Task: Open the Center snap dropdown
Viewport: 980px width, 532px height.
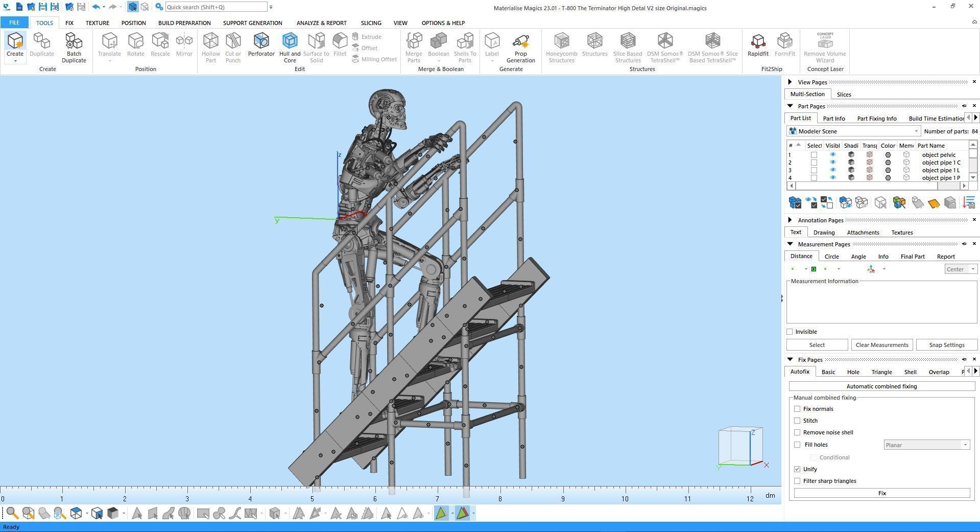Action: (x=960, y=269)
